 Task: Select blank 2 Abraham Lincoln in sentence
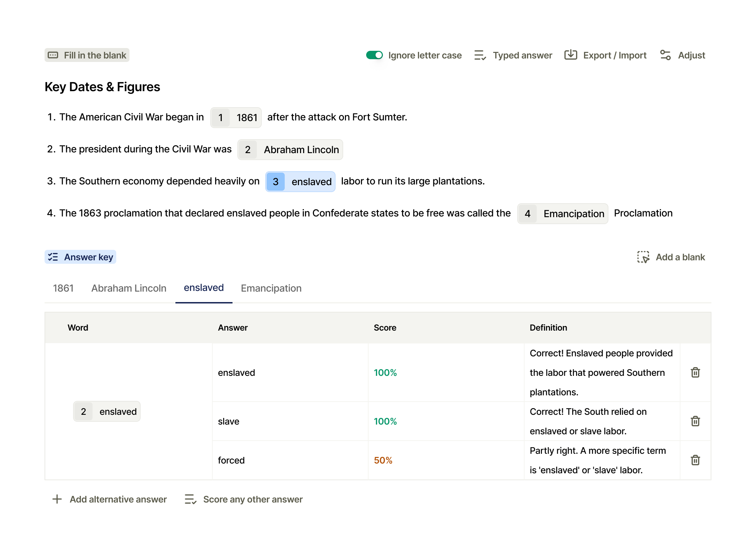point(290,150)
